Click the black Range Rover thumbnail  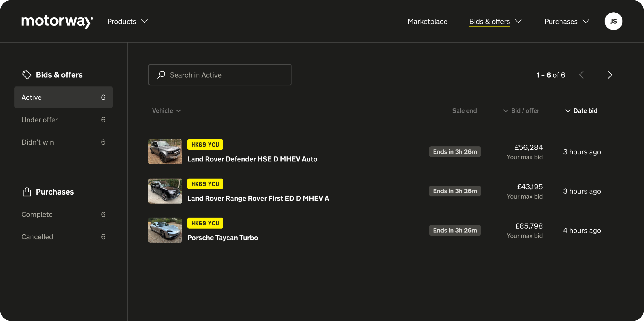coord(165,191)
